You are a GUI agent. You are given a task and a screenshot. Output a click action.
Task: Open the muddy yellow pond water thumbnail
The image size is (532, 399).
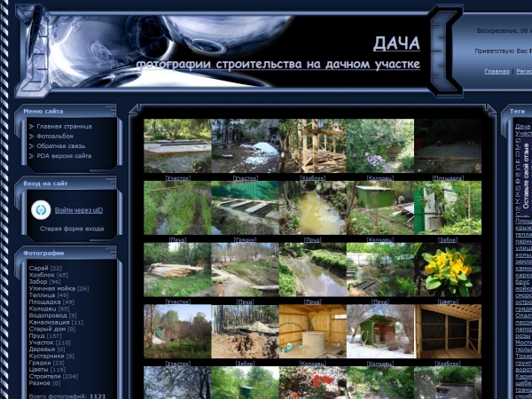pyautogui.click(x=312, y=207)
